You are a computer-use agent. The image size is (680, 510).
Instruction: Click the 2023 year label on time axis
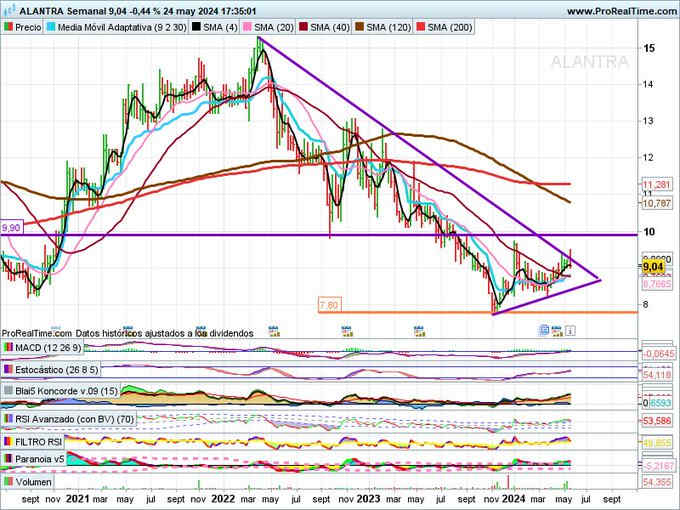(368, 499)
